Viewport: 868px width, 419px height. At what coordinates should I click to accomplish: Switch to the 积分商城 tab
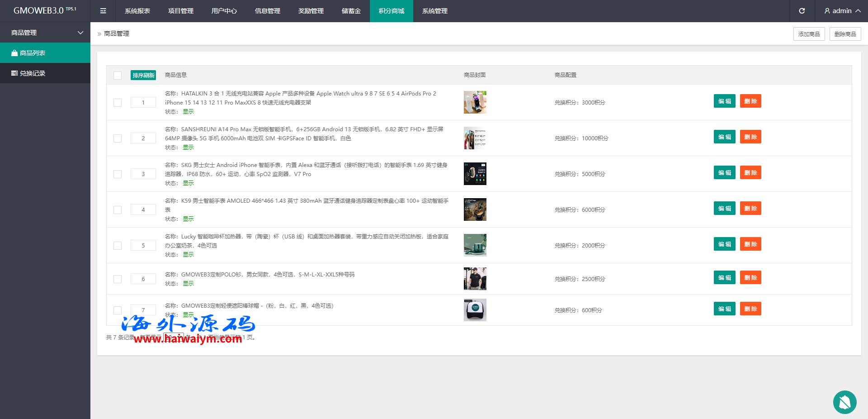391,11
